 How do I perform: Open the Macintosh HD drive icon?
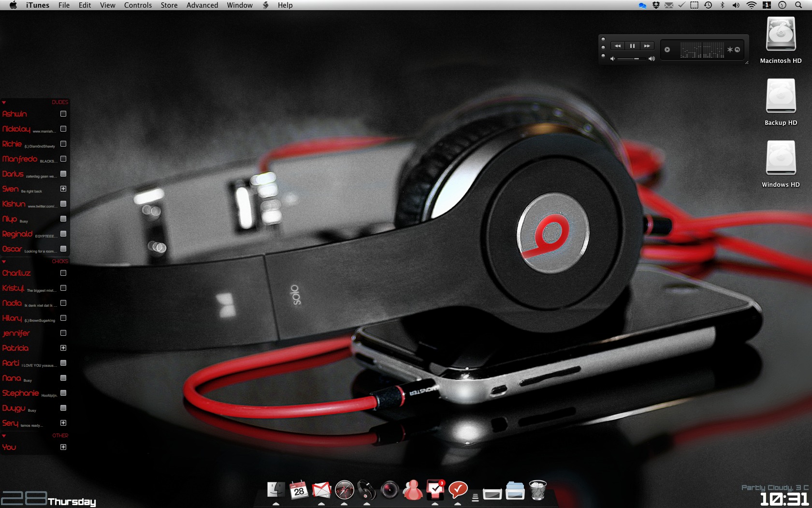[781, 34]
